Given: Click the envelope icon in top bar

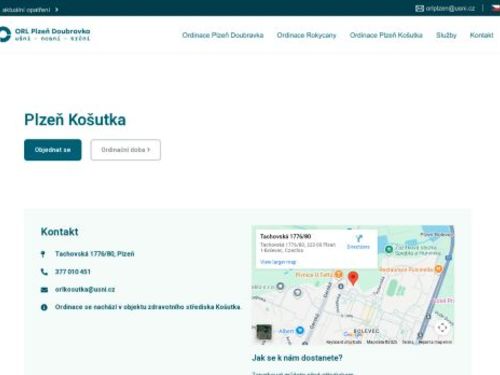Looking at the screenshot, I should [419, 8].
